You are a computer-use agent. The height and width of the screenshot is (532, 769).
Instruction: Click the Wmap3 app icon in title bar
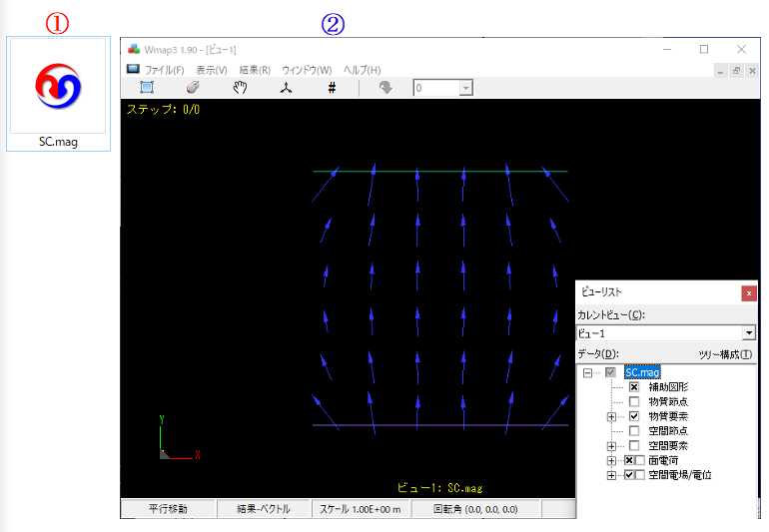[x=134, y=49]
